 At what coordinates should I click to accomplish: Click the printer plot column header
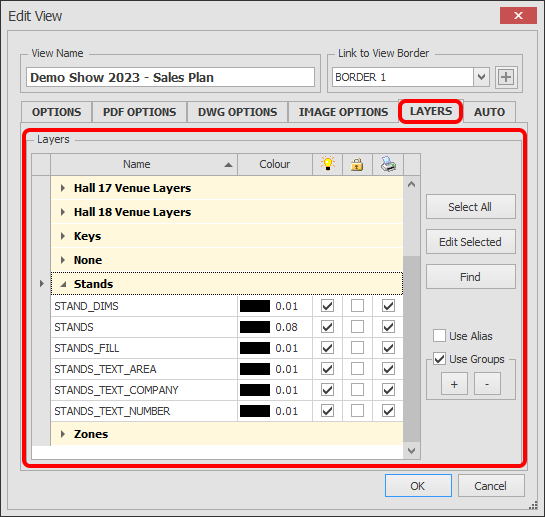[388, 164]
